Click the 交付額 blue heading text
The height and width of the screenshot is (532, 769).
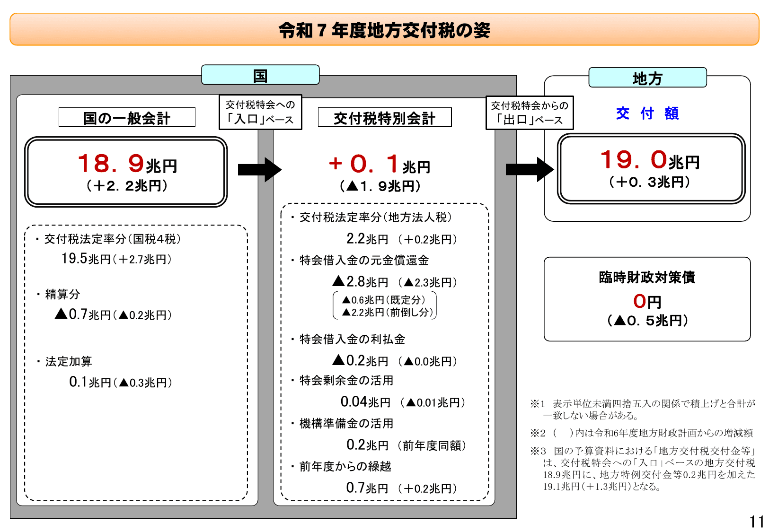coord(647,113)
